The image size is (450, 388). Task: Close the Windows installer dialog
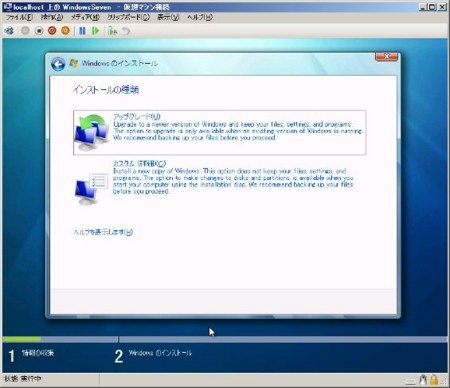[386, 57]
